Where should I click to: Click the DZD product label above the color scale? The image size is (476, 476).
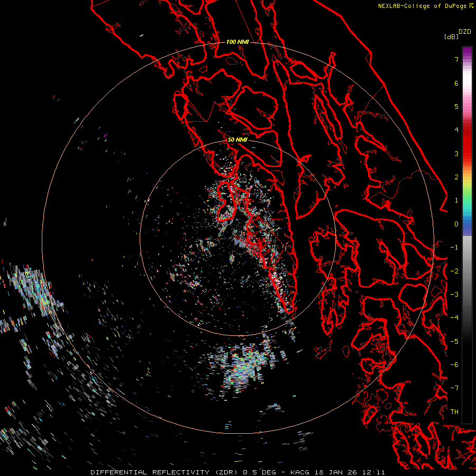coord(465,31)
